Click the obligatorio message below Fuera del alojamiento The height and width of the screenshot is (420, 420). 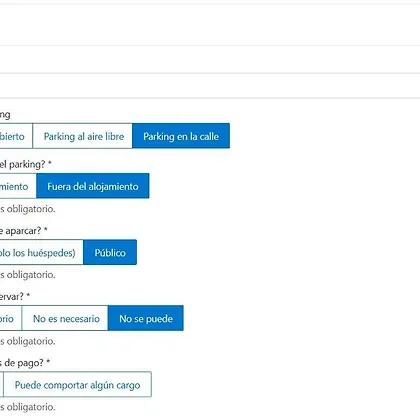28,209
